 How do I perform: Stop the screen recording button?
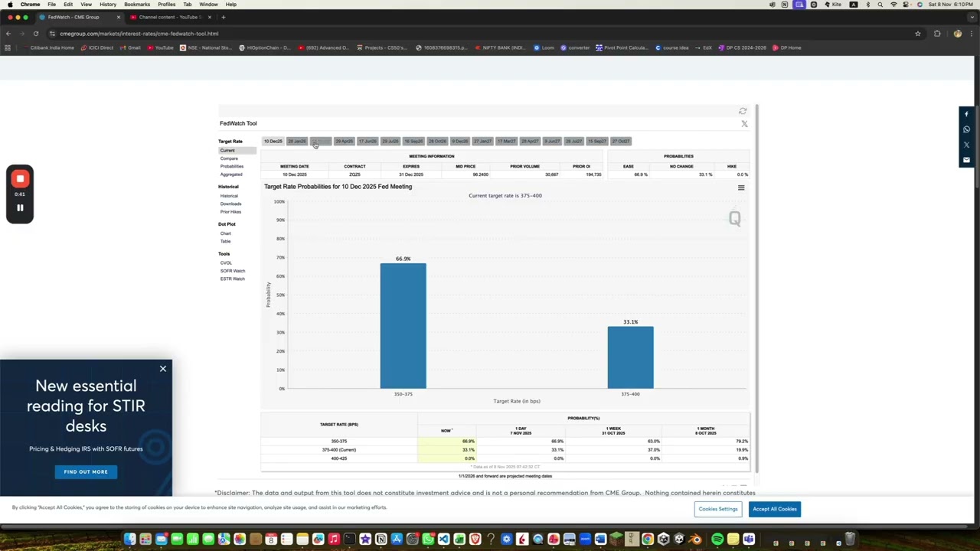click(x=20, y=178)
